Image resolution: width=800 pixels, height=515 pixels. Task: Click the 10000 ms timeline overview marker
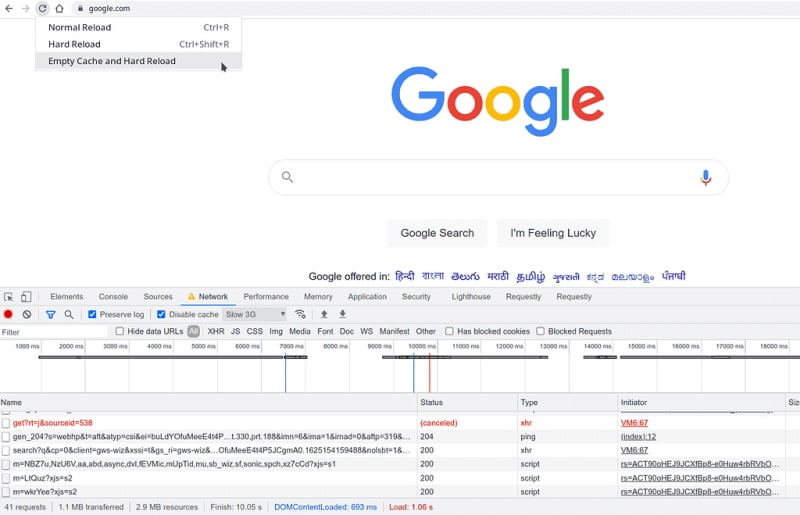421,346
